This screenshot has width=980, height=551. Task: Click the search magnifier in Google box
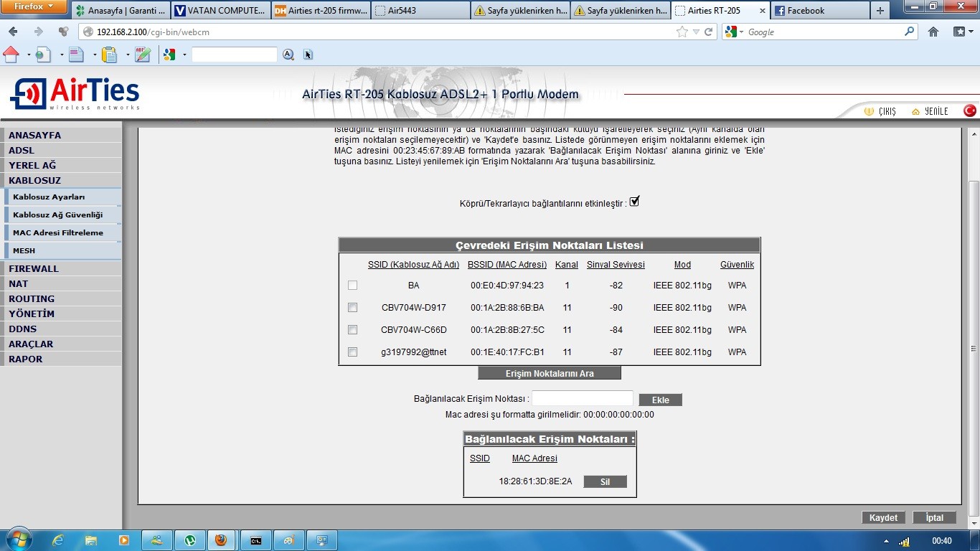[x=910, y=32]
